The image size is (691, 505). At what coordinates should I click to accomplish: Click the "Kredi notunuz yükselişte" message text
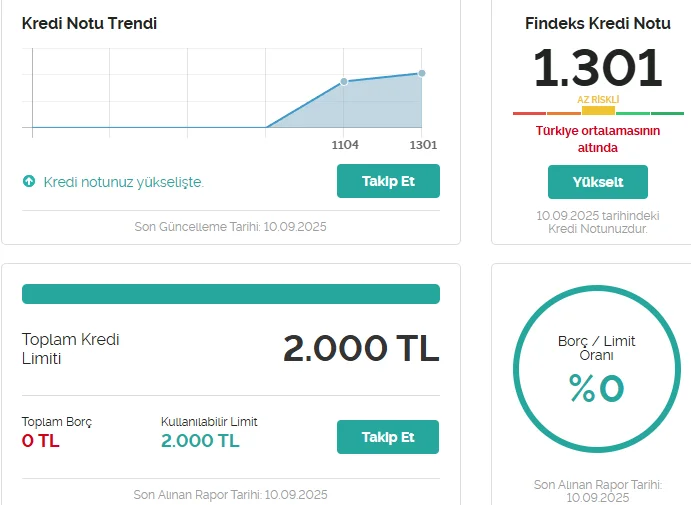[x=123, y=182]
